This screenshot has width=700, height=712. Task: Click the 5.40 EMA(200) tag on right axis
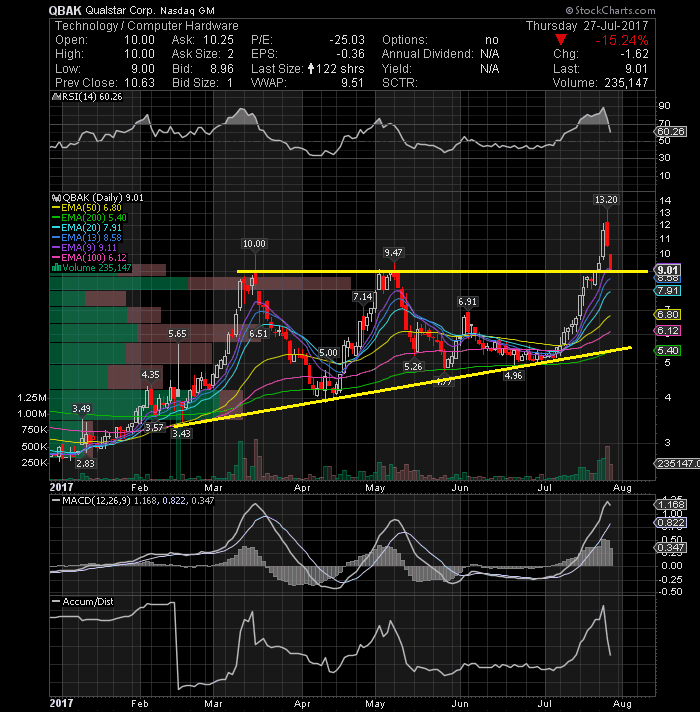668,351
